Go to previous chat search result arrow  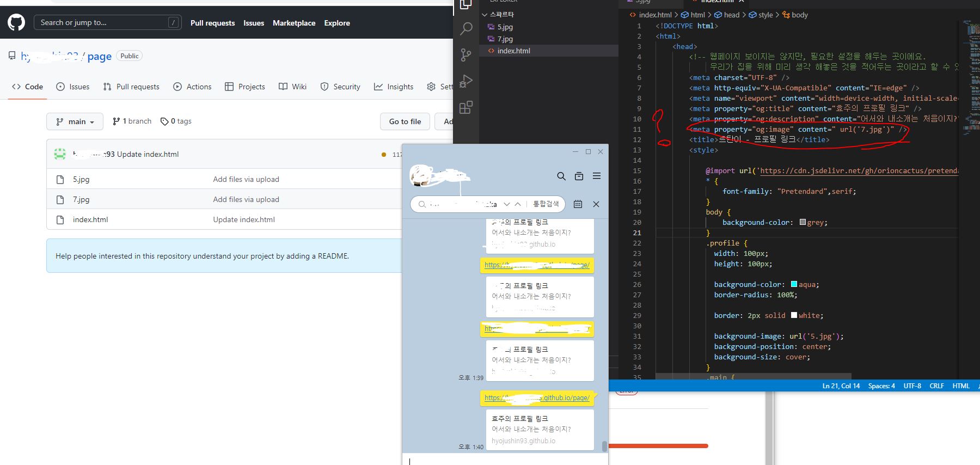click(518, 204)
